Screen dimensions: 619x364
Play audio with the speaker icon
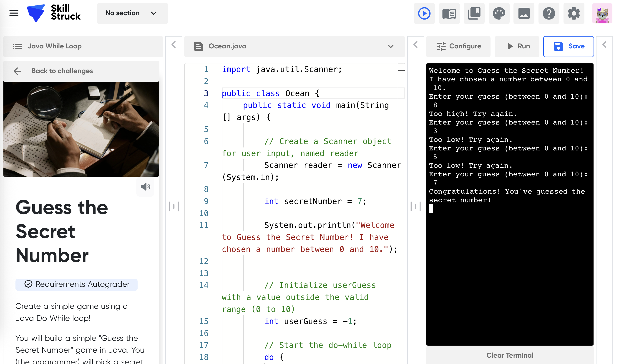[145, 187]
